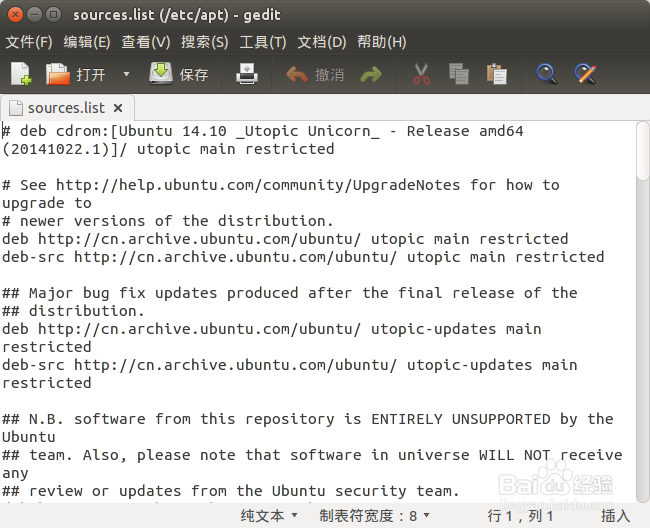Open the 纯文本 syntax dropdown
650x528 pixels.
tap(269, 516)
